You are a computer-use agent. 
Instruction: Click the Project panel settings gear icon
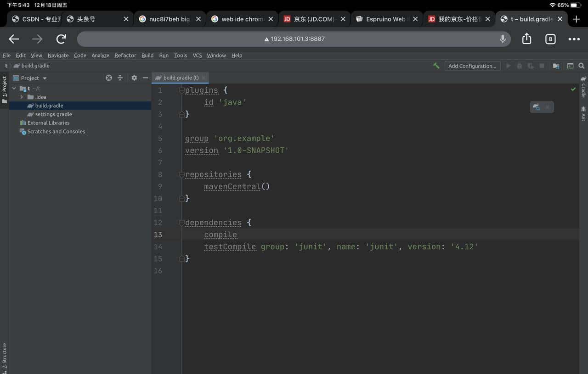coord(133,78)
